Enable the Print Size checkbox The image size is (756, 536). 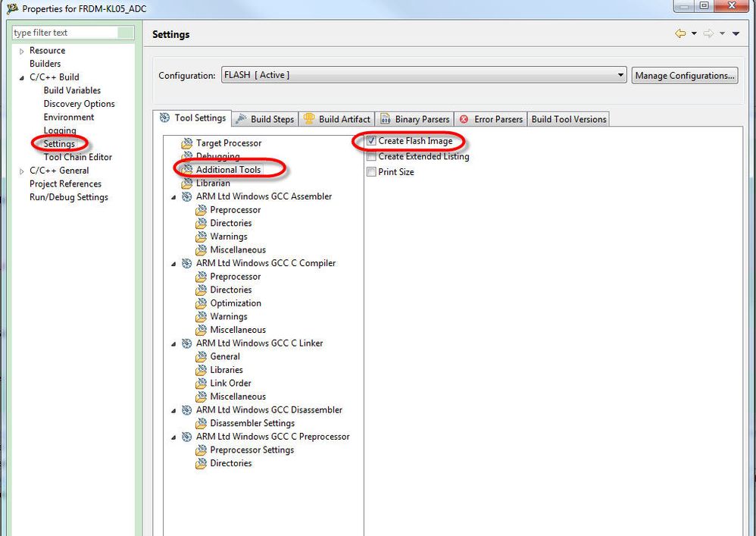(371, 172)
